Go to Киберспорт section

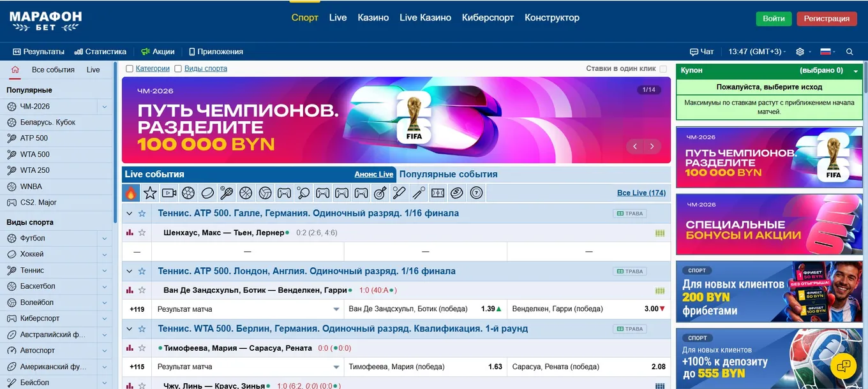point(488,18)
